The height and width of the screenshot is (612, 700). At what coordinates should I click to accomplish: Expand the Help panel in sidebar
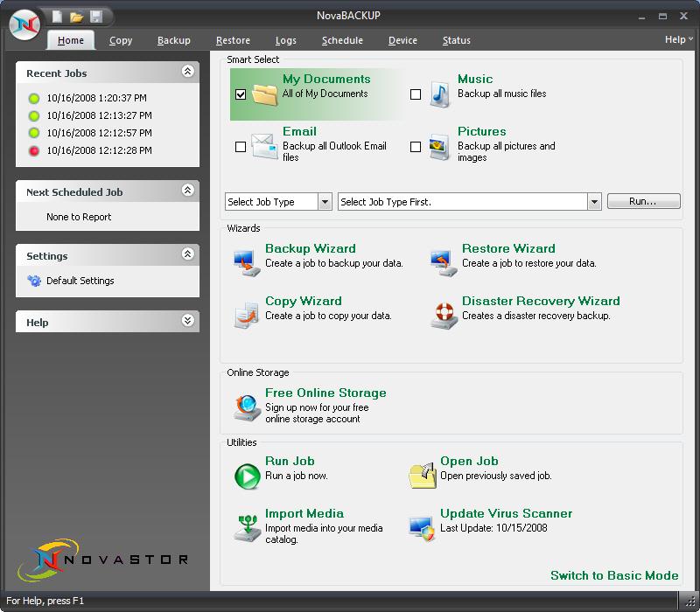pos(188,321)
